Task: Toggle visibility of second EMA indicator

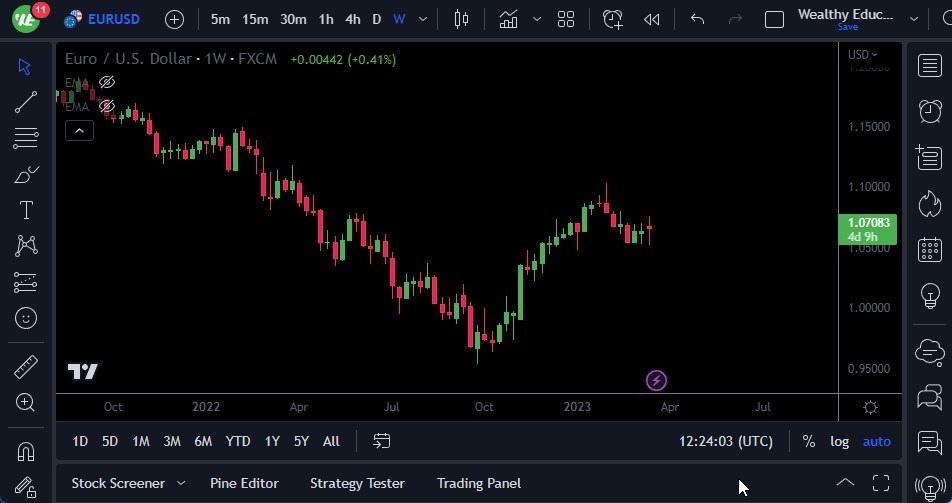Action: [107, 106]
